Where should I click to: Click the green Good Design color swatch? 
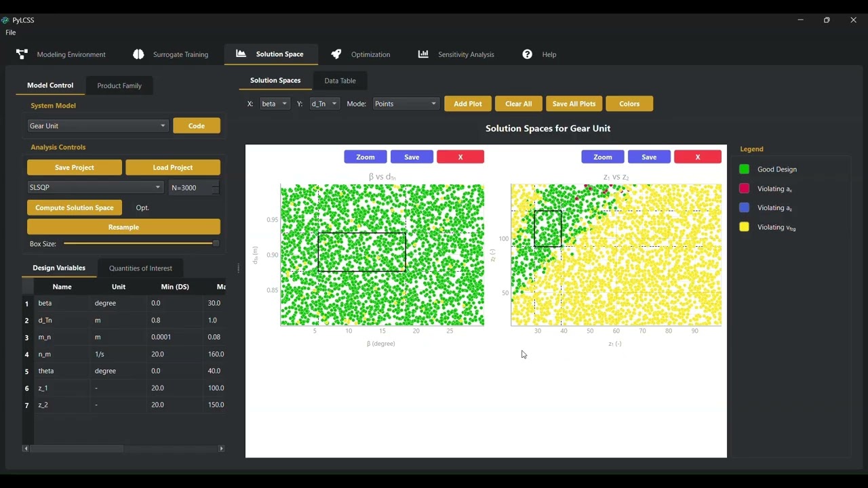[x=744, y=169]
